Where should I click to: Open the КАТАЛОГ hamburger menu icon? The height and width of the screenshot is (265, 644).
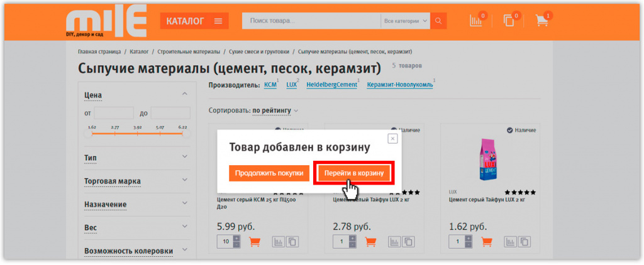click(218, 21)
